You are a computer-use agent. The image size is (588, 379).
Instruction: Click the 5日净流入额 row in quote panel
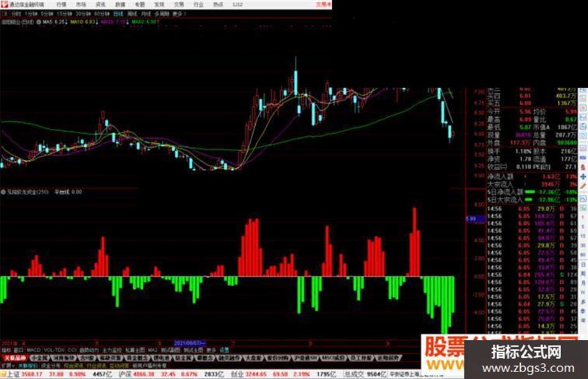tap(532, 192)
